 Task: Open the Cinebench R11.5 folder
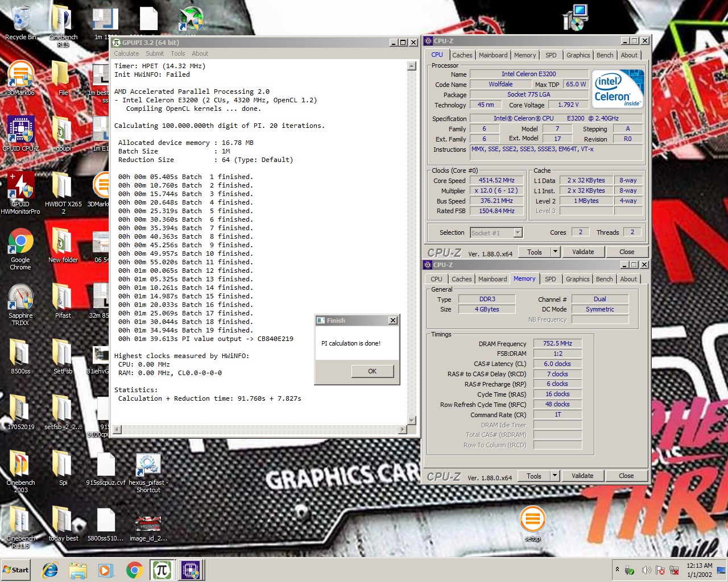[x=20, y=527]
